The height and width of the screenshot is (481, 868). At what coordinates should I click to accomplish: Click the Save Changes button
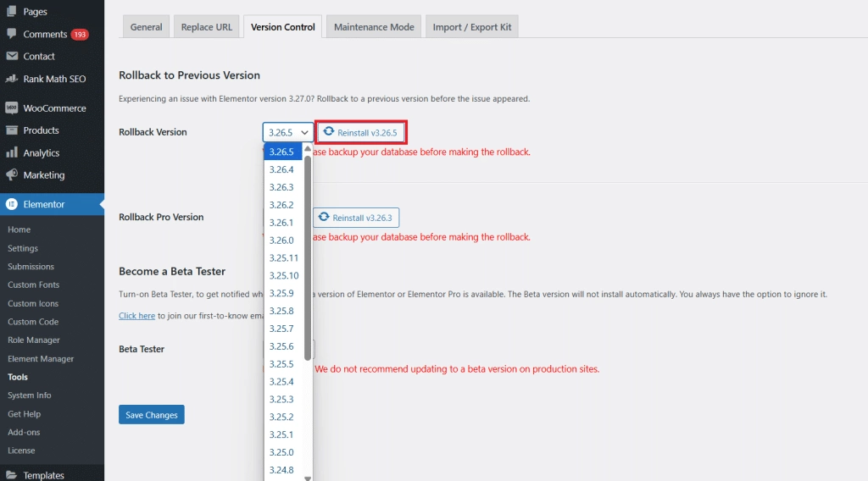point(151,415)
